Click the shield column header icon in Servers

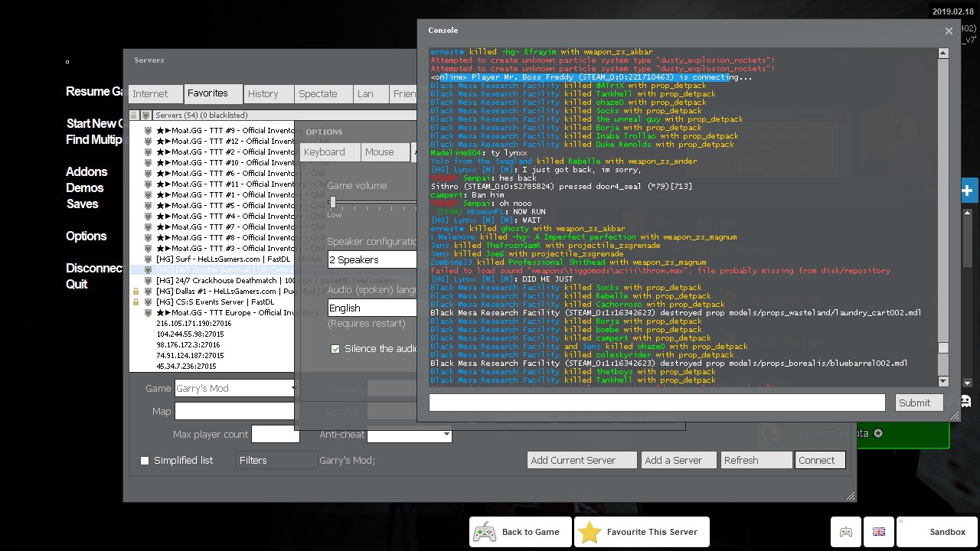coord(146,115)
